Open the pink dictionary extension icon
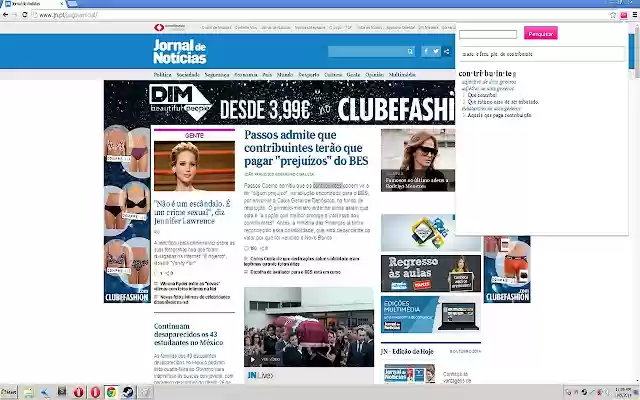Viewport: 640px width, 400px height. 624,15
